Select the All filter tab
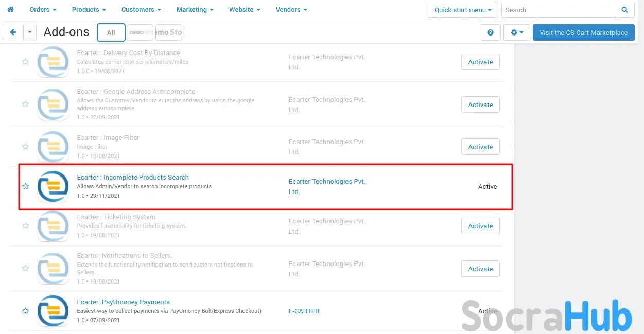Screen dimensions: 644x334 click(111, 32)
